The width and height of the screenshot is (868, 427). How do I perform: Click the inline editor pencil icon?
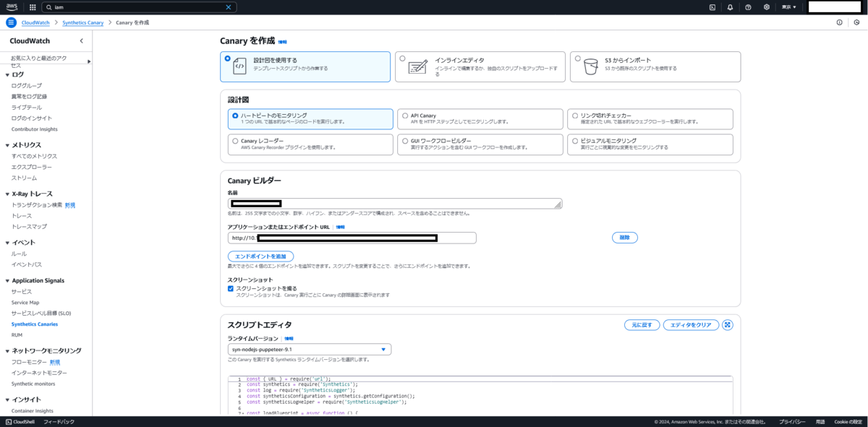pyautogui.click(x=418, y=66)
